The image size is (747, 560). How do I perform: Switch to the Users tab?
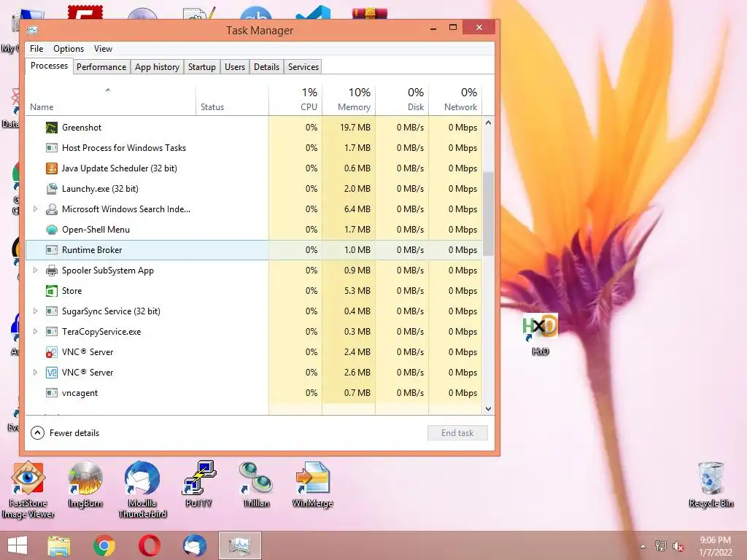[x=235, y=67]
